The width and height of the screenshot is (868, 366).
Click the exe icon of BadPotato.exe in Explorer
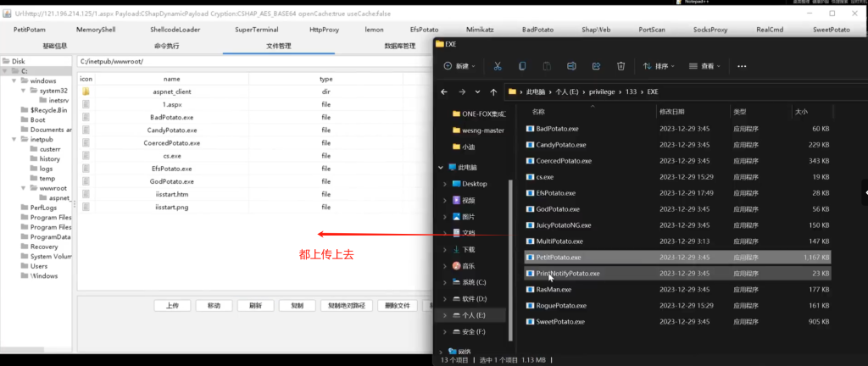530,129
